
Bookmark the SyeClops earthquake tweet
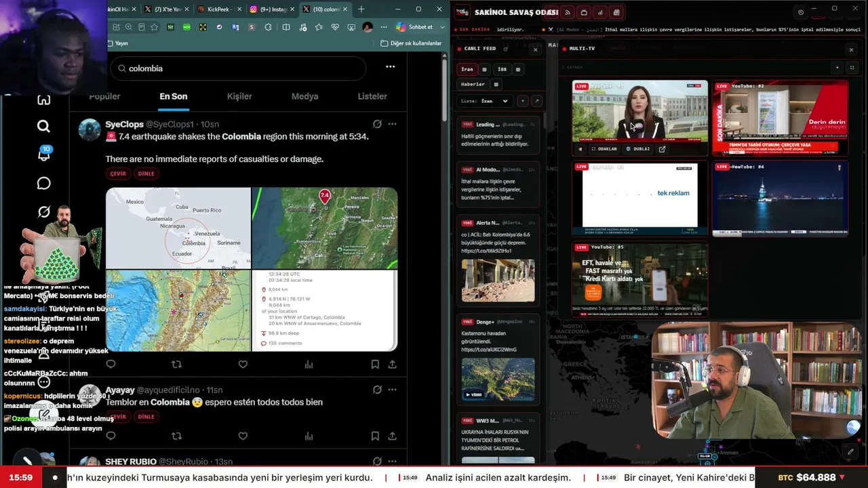tap(375, 365)
